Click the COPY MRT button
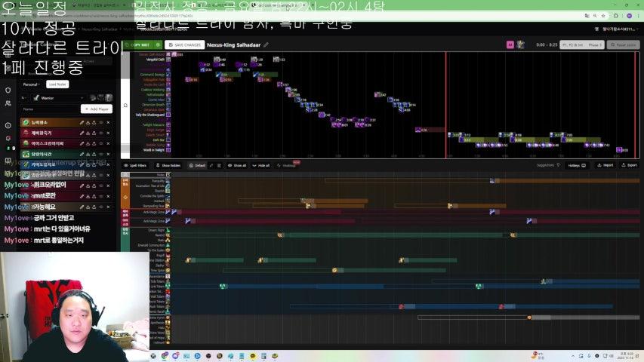 [139, 44]
